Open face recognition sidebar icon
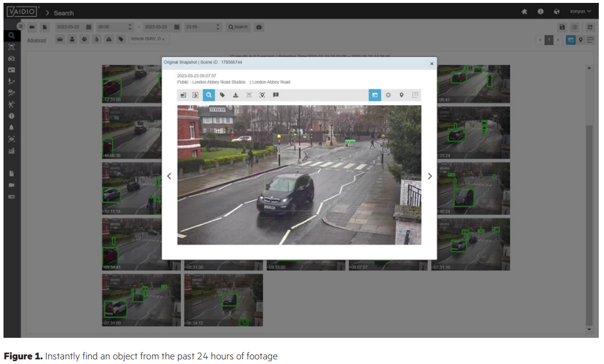This screenshot has height=364, width=604. tap(12, 47)
